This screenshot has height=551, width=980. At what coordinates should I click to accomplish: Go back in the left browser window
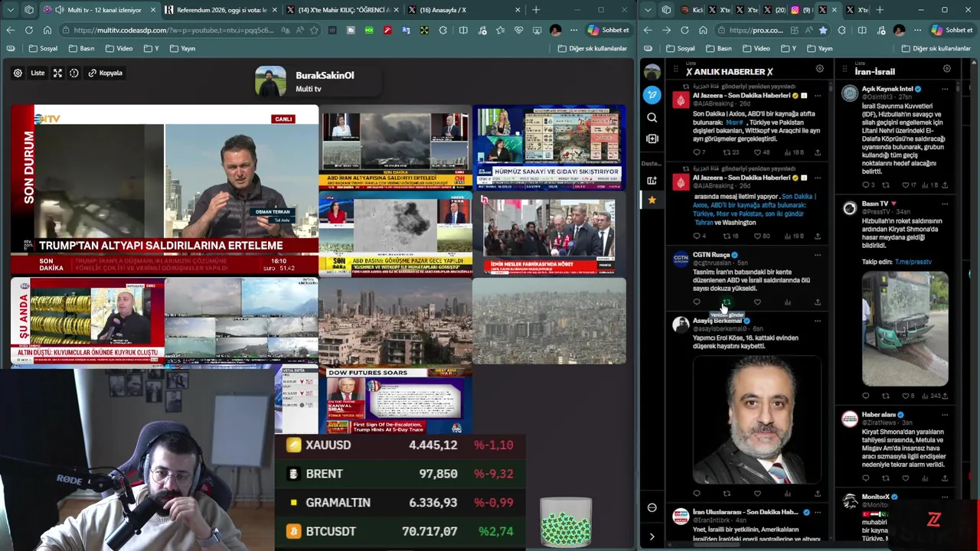(11, 30)
